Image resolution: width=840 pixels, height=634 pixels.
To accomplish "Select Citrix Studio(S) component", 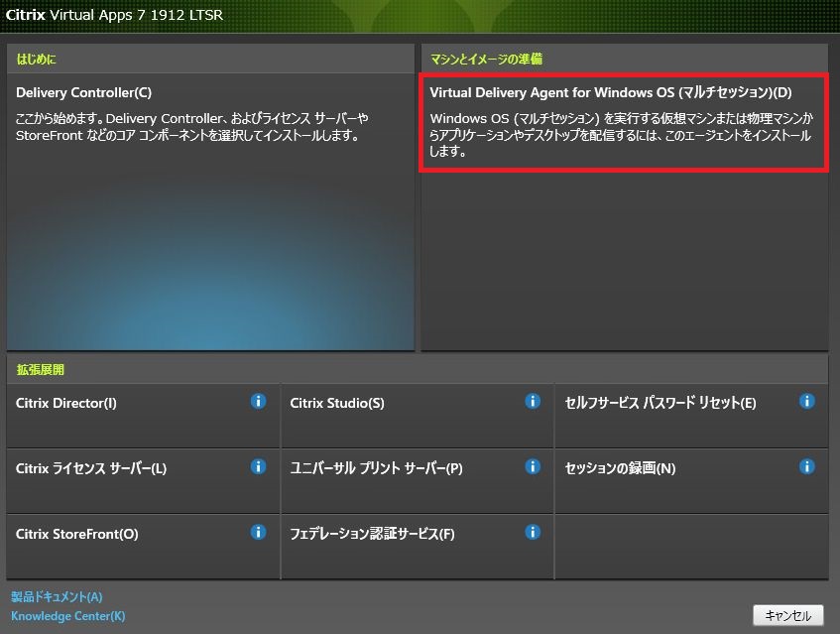I will tap(337, 403).
